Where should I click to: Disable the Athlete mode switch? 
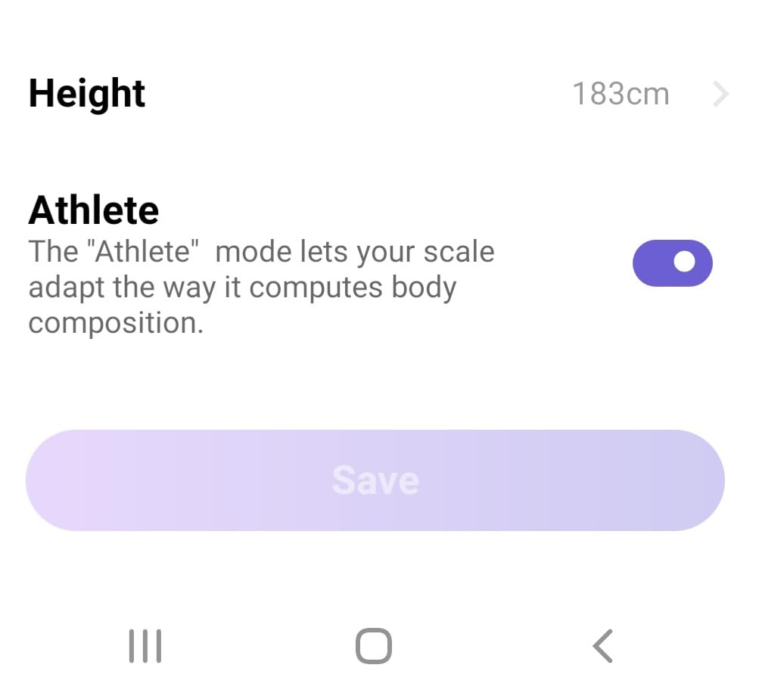[673, 263]
